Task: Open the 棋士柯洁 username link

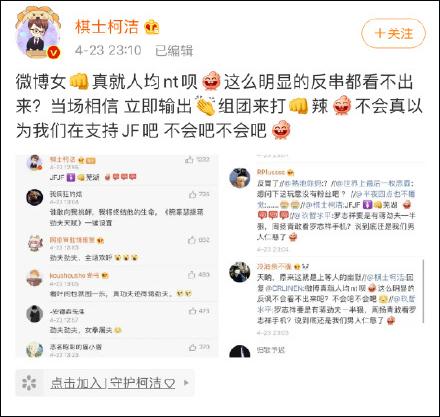Action: pos(107,27)
